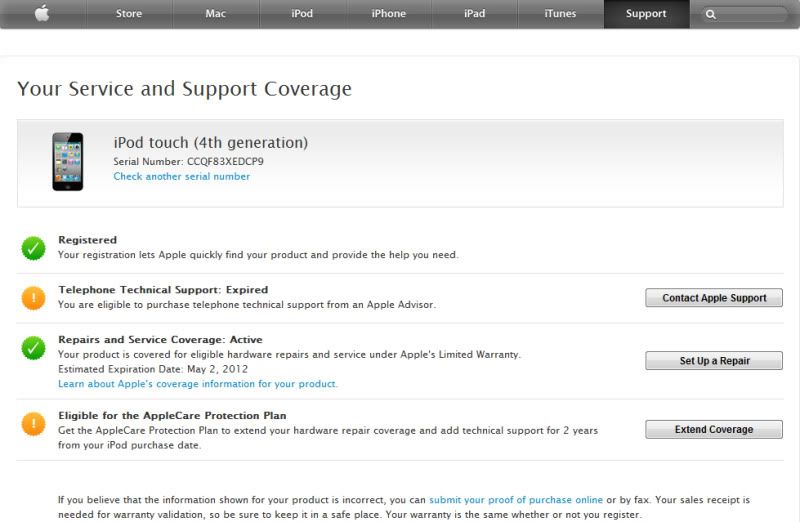Click the Apple logo home icon
The width and height of the screenshot is (800, 522).
(x=42, y=13)
